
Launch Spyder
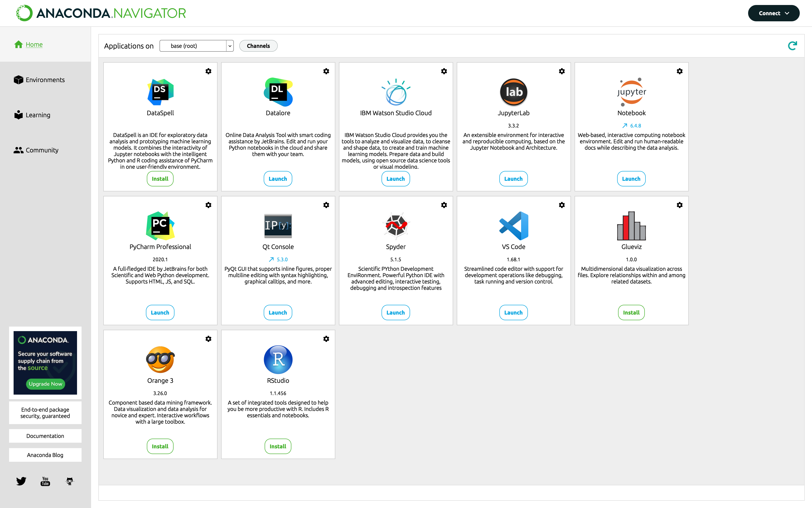point(396,313)
